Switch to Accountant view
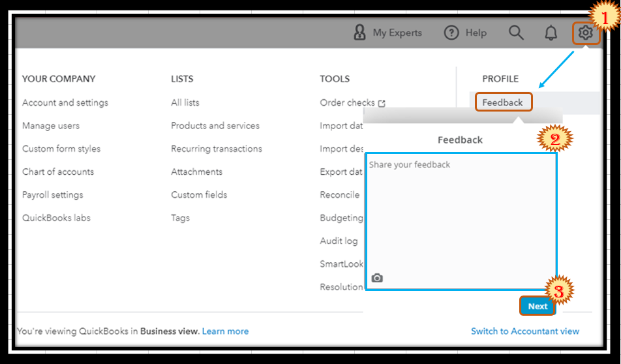Screen dimensions: 621x364 coord(525,331)
